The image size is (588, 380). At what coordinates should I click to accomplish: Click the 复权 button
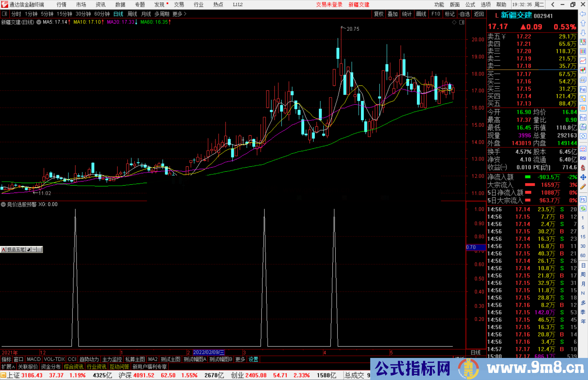378,14
